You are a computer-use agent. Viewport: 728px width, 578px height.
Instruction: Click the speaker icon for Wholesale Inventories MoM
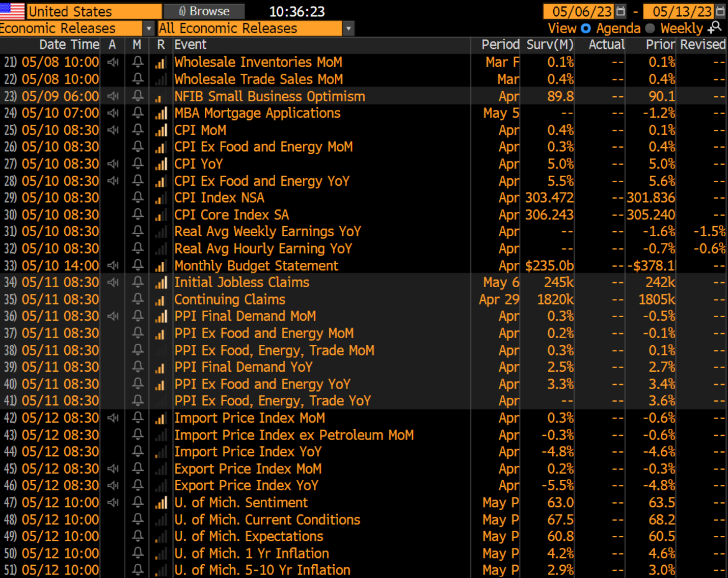(113, 62)
